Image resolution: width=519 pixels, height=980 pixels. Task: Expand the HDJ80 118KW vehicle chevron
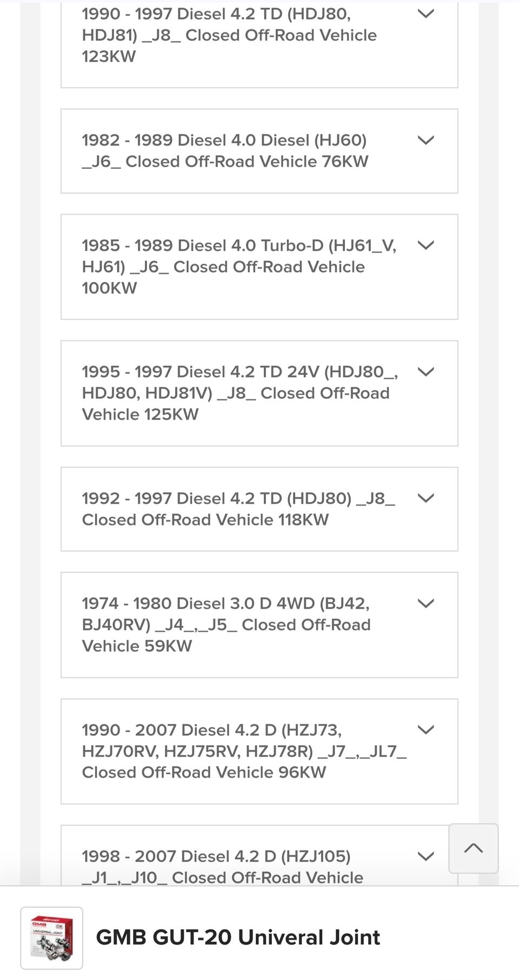click(426, 498)
